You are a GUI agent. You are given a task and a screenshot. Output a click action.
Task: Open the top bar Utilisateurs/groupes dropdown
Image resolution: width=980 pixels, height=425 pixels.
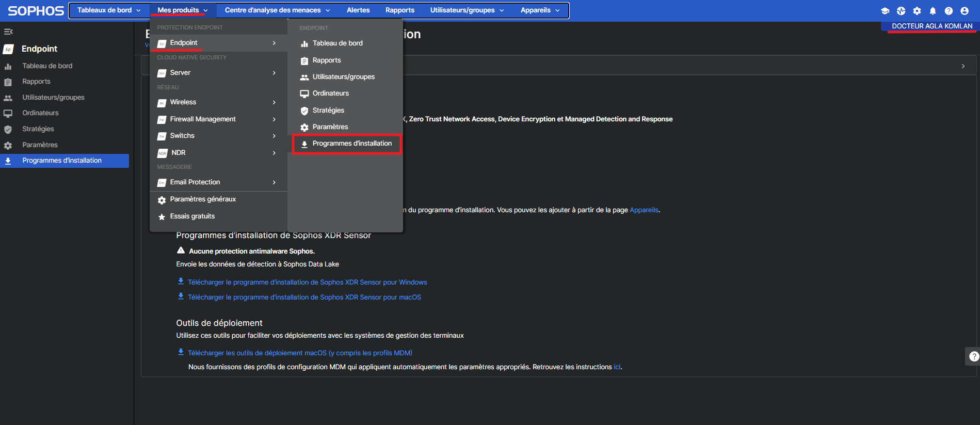pos(467,10)
